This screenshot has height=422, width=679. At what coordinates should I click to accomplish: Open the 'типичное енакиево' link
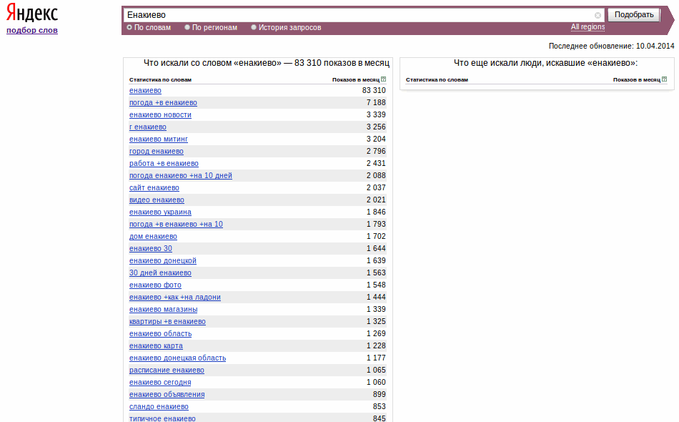point(162,419)
